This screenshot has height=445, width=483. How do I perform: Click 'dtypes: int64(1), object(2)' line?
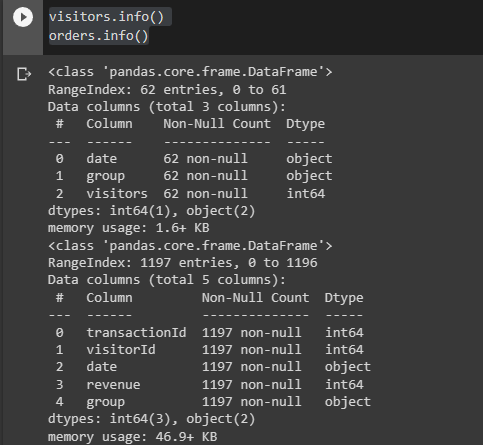click(x=151, y=211)
